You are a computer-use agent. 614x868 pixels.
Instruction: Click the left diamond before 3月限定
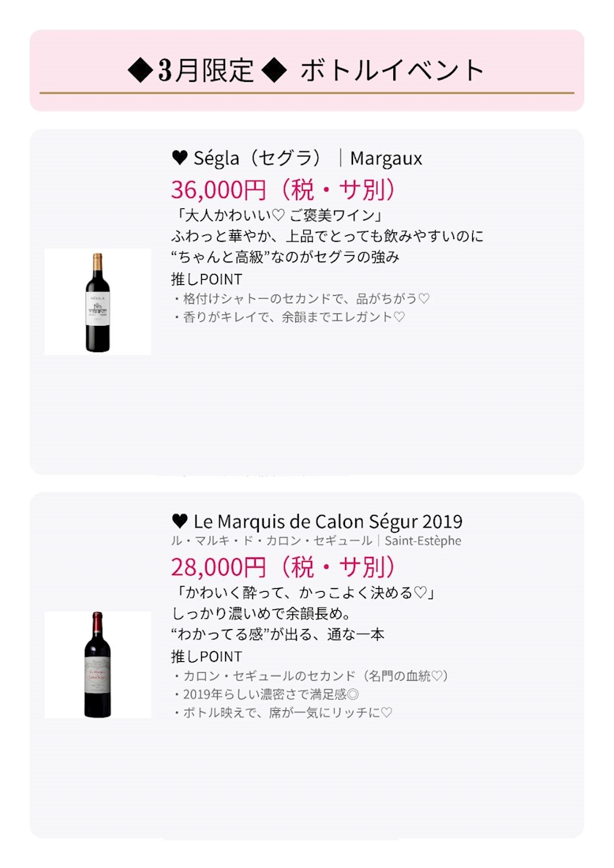coord(139,71)
